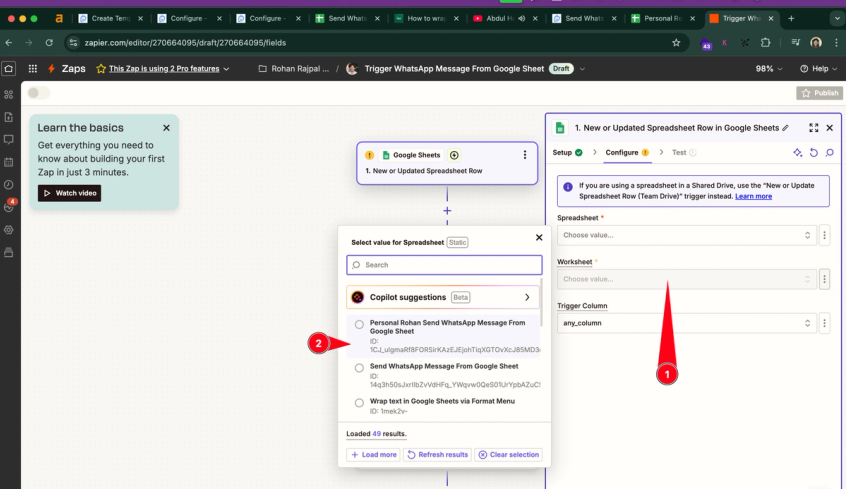The width and height of the screenshot is (846, 489).
Task: Open the apps grid menu icon
Action: [33, 69]
